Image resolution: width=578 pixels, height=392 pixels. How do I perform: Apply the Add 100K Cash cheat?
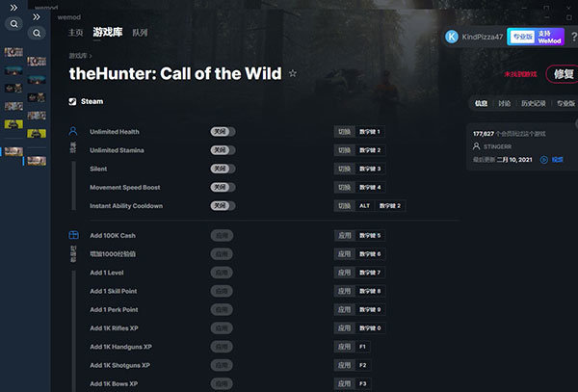(223, 235)
